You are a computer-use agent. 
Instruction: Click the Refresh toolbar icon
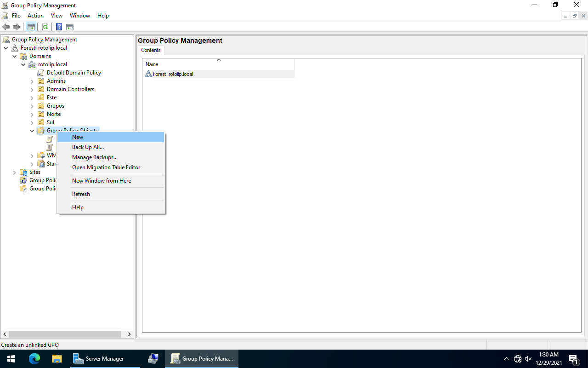(x=45, y=27)
